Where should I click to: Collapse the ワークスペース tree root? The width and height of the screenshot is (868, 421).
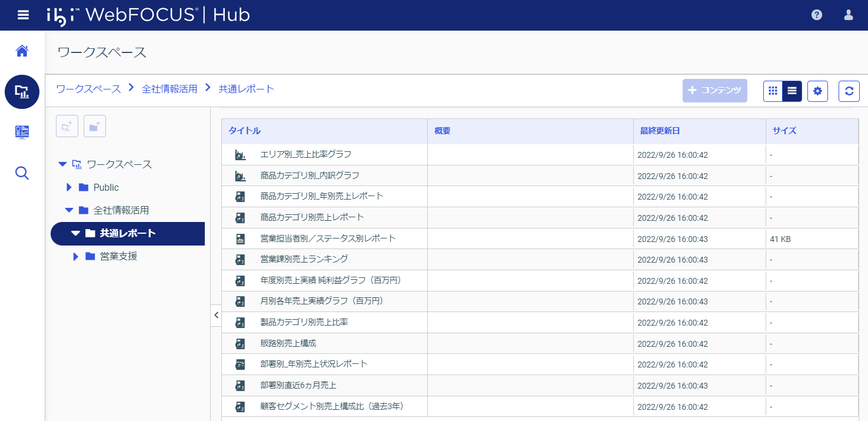coord(62,164)
